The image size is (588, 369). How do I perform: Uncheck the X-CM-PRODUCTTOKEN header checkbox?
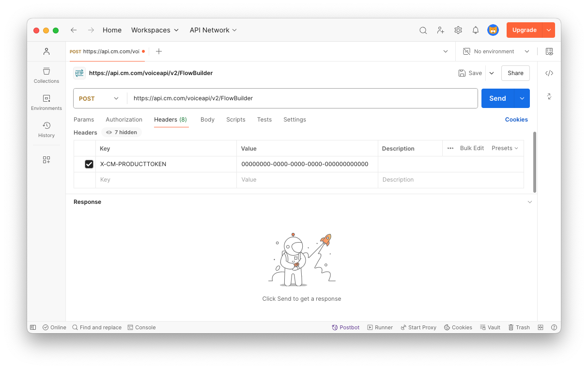(89, 164)
